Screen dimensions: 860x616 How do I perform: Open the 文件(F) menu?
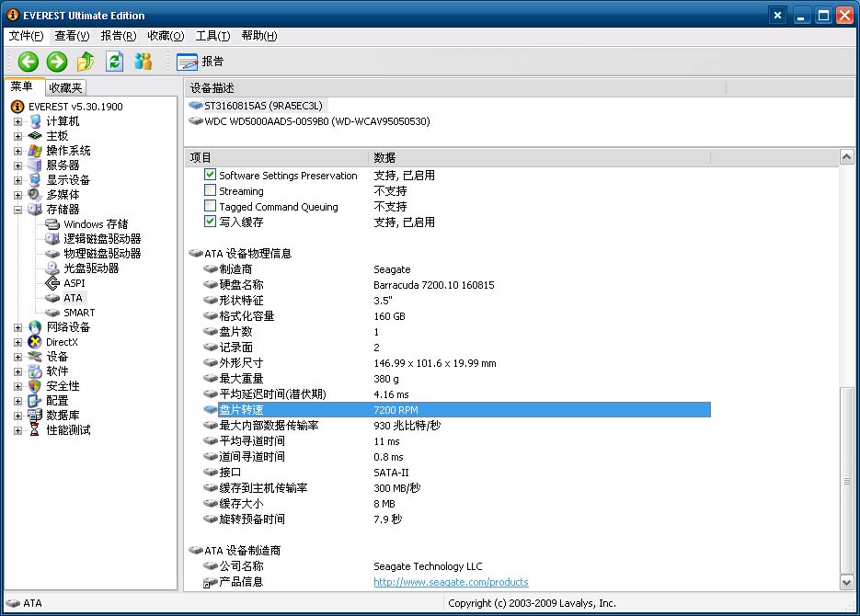[x=27, y=36]
